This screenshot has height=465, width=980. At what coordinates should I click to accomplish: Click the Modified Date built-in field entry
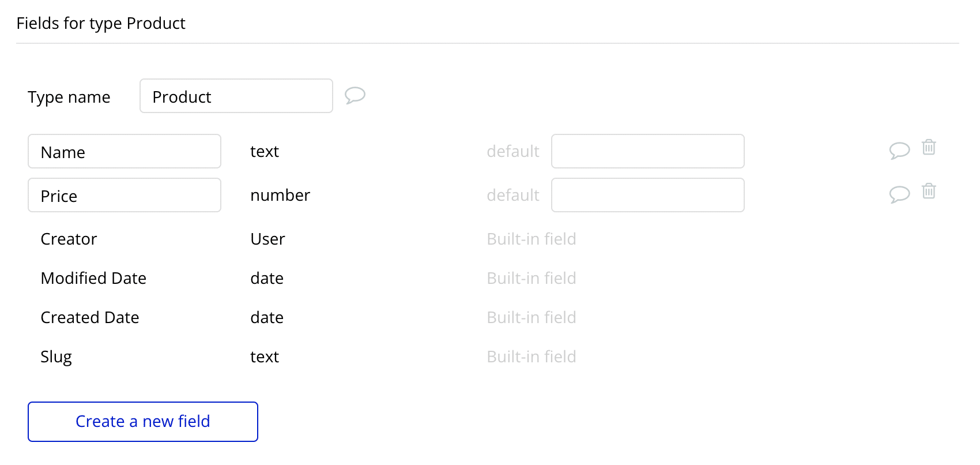[x=93, y=278]
